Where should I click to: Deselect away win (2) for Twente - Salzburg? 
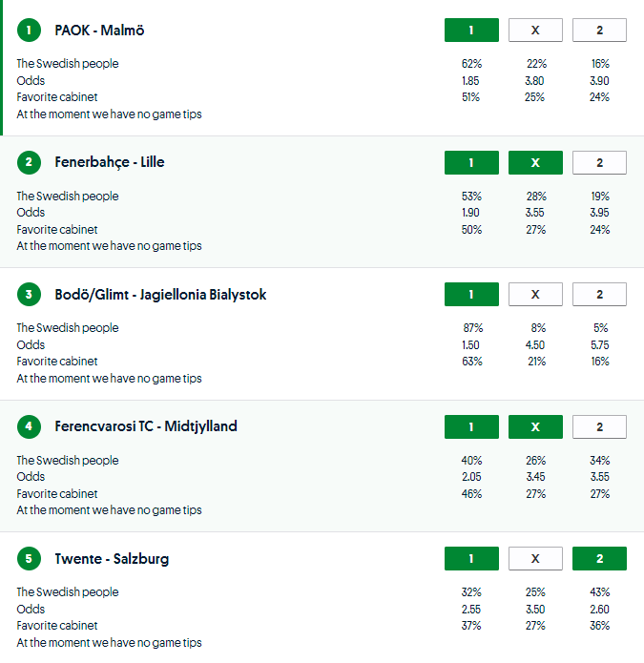point(599,559)
